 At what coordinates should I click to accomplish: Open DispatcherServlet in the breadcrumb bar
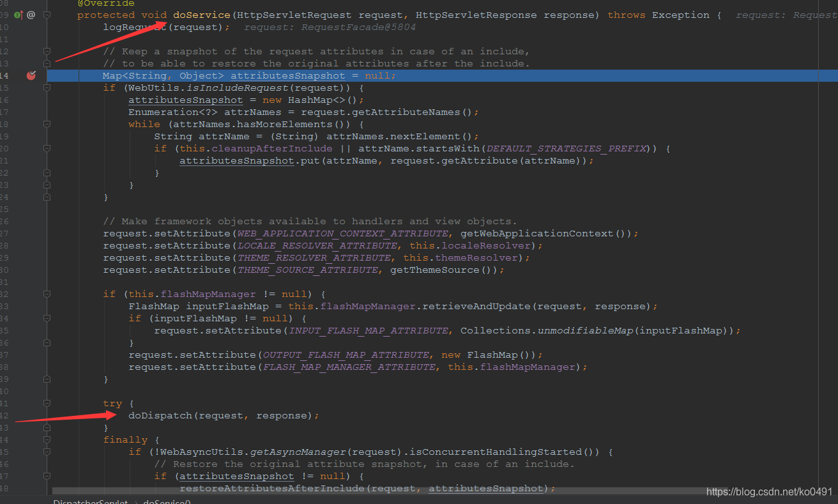pos(91,501)
